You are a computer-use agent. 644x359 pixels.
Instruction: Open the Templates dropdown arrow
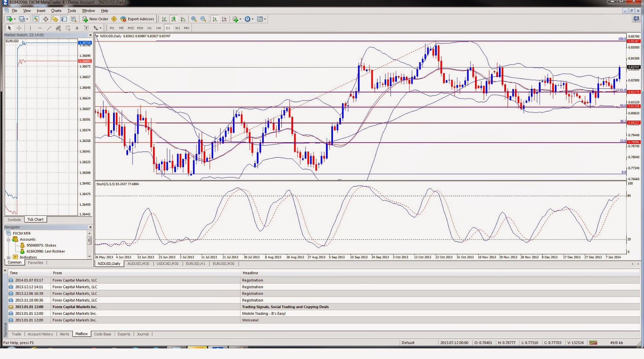265,19
